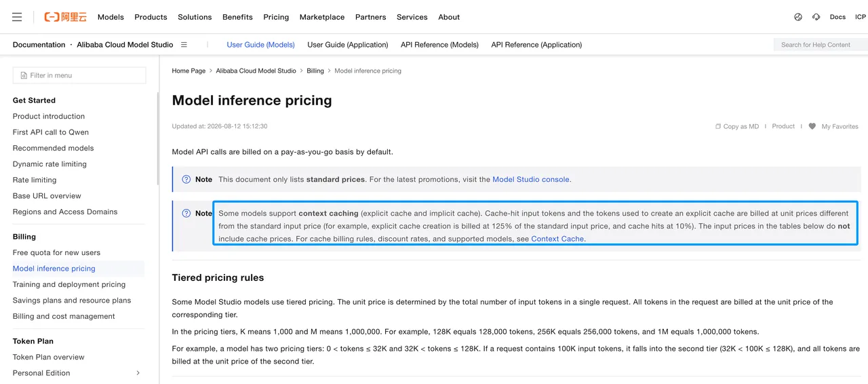Switch to API Reference (Application) tab
Viewport: 868px width, 384px height.
pyautogui.click(x=536, y=45)
